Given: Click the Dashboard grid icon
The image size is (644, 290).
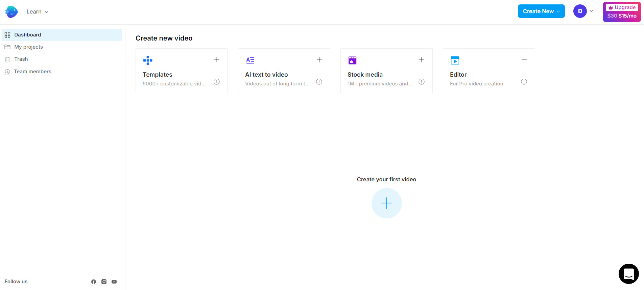Looking at the screenshot, I should [7, 35].
